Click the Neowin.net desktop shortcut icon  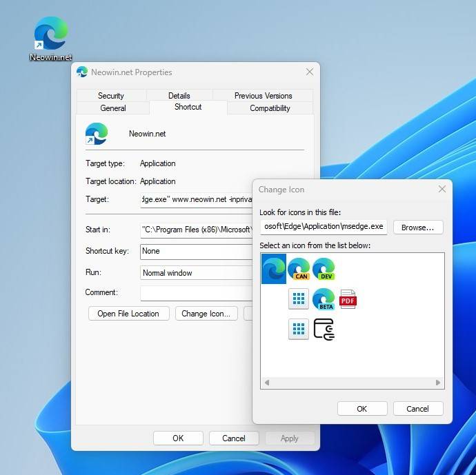[x=51, y=34]
